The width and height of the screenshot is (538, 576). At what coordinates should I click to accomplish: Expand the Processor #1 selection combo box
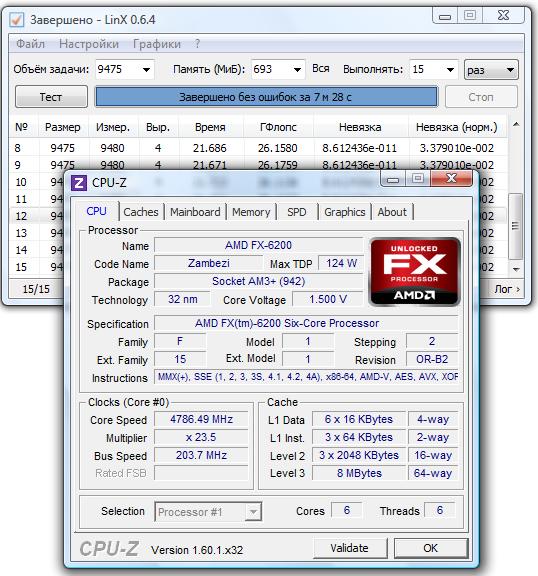point(208,512)
